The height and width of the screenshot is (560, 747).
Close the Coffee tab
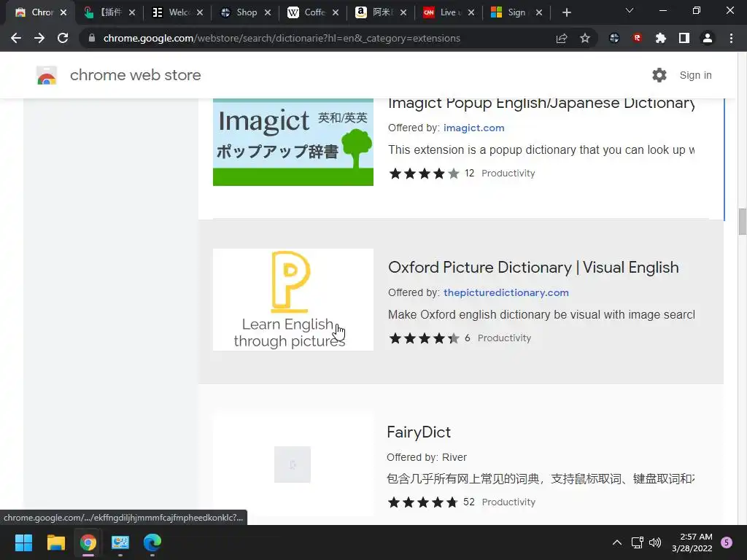coord(336,13)
